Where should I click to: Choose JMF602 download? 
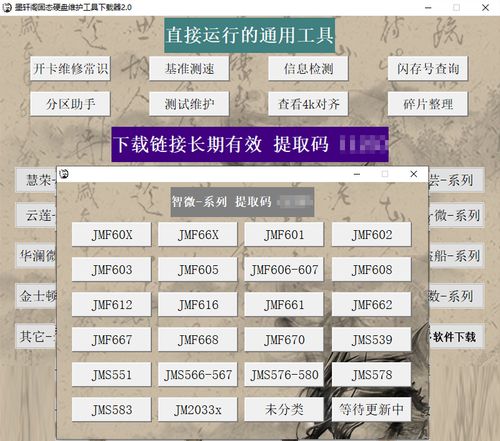click(x=371, y=235)
